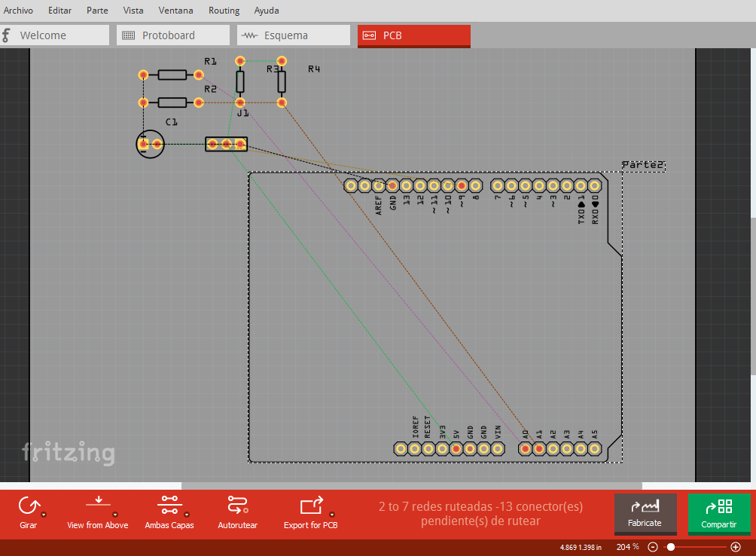Click the routing status message text
This screenshot has height=556, width=756.
click(x=480, y=514)
